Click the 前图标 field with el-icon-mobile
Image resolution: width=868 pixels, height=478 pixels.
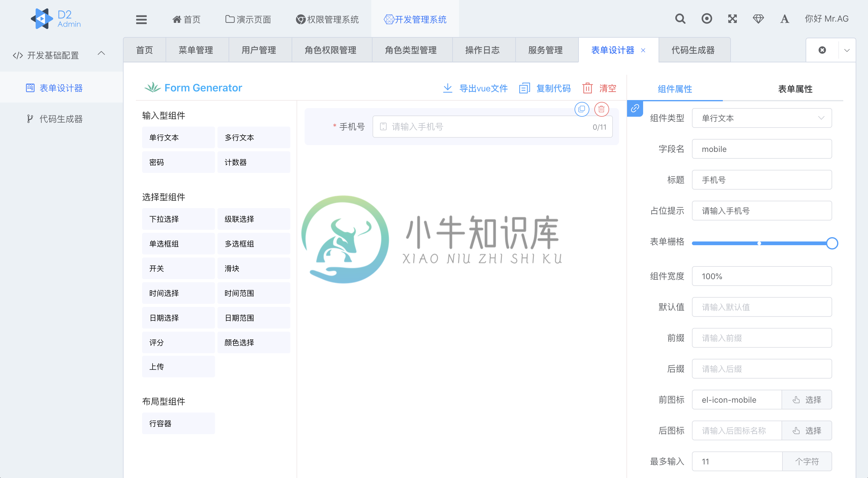(737, 400)
